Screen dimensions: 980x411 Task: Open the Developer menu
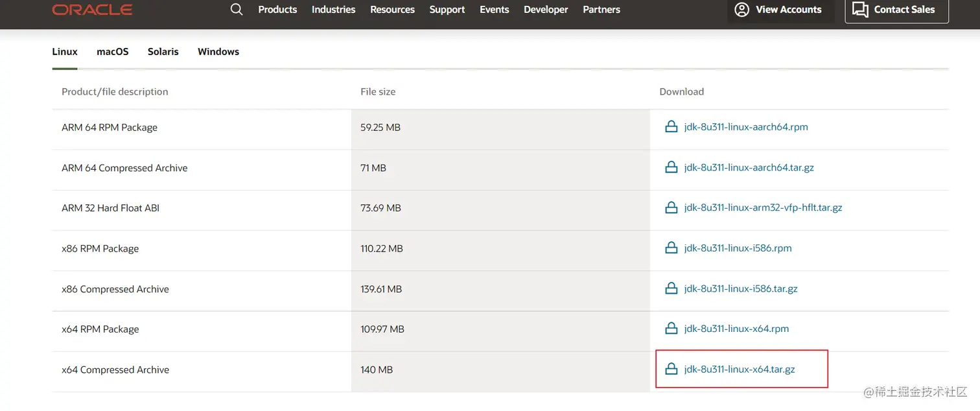(x=546, y=10)
